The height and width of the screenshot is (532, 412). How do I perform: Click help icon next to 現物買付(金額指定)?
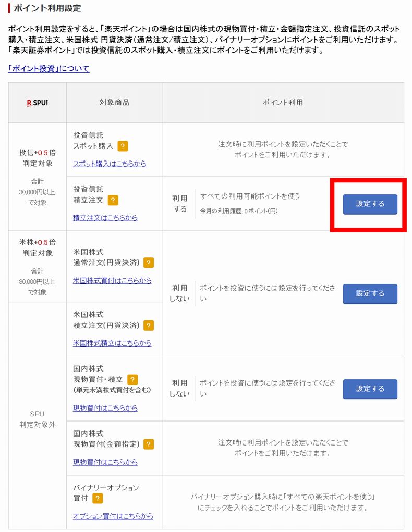point(149,444)
